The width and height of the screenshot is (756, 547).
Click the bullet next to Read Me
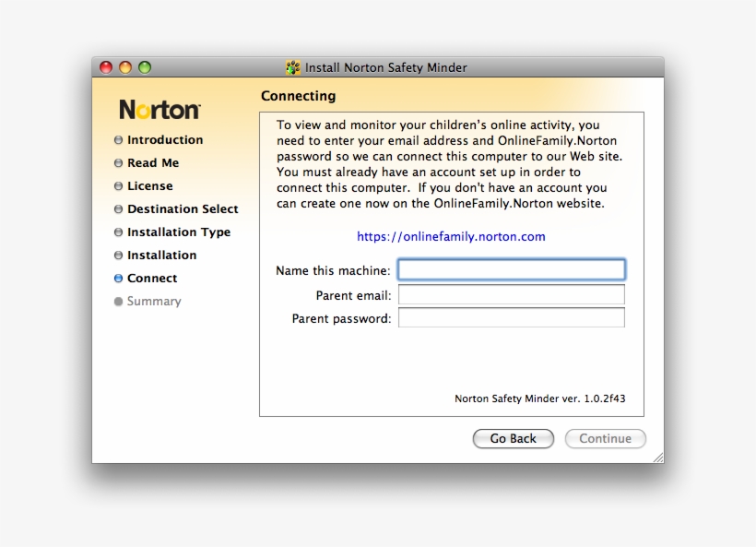click(118, 163)
